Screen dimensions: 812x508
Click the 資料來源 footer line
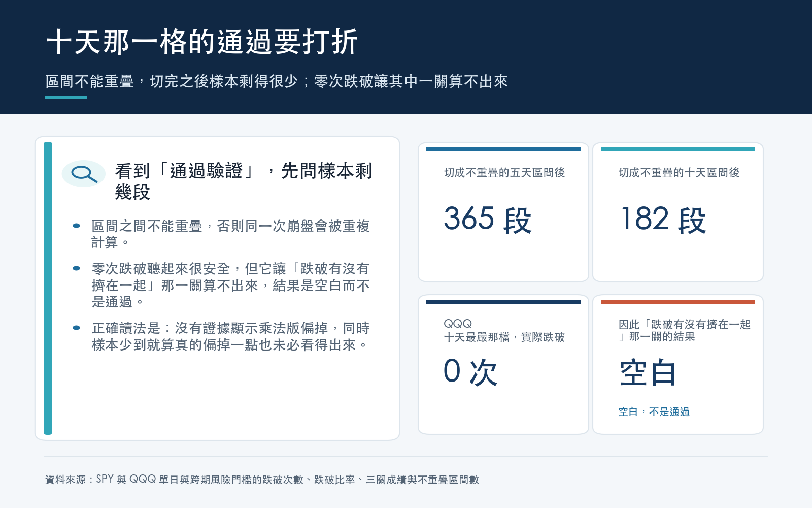tap(262, 480)
